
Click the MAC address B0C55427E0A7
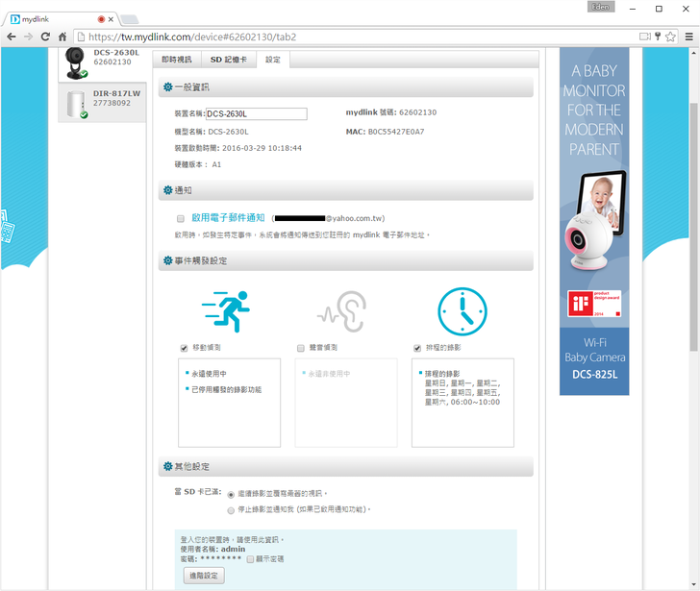(396, 132)
